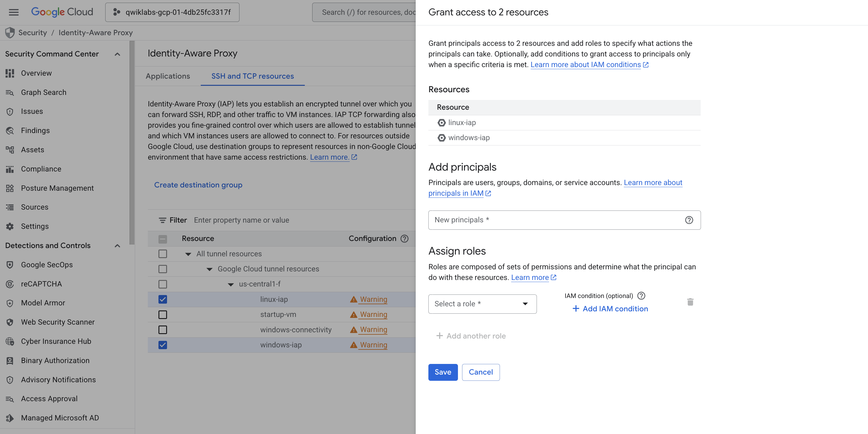The width and height of the screenshot is (868, 434).
Task: Delete the role row with trash icon
Action: [x=690, y=302]
